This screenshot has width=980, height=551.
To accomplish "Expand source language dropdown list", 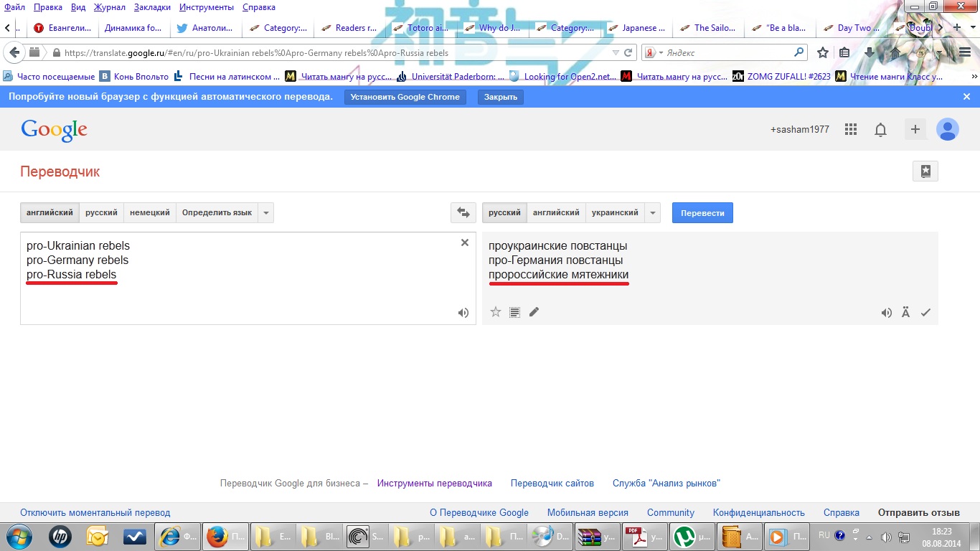I will (265, 213).
